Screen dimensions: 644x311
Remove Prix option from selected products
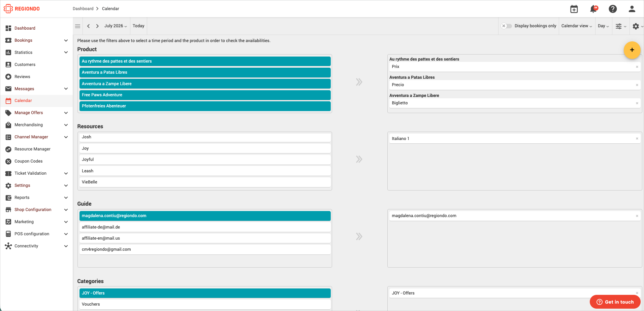point(637,67)
